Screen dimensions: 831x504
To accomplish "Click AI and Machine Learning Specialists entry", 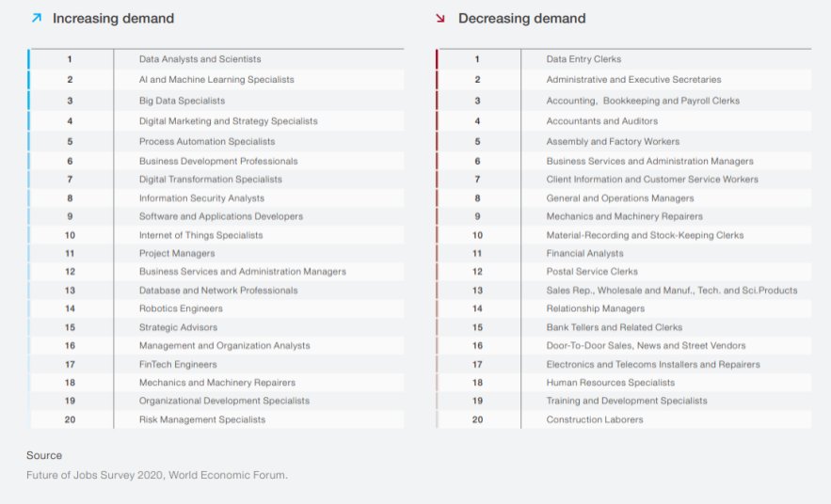I will point(216,79).
